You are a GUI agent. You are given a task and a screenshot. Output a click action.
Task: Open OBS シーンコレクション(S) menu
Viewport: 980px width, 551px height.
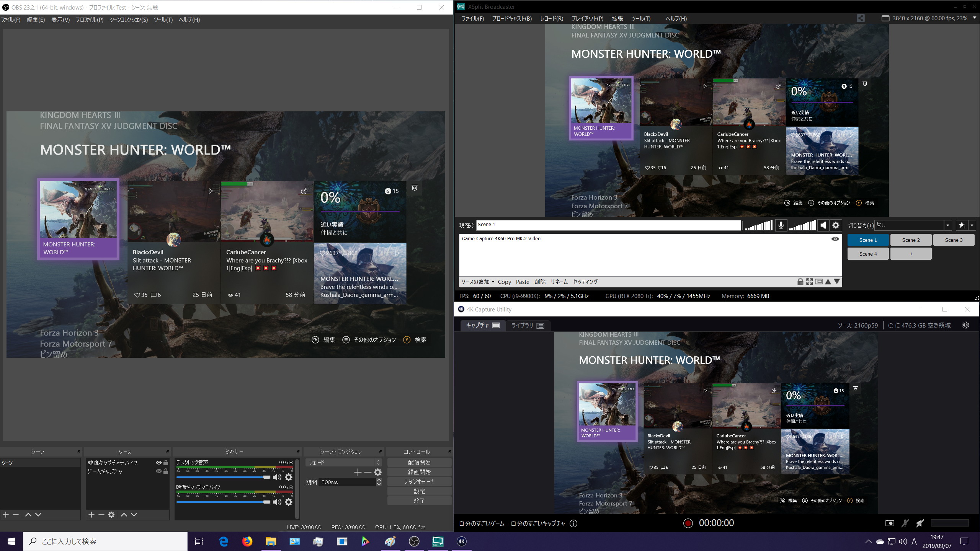(x=129, y=20)
